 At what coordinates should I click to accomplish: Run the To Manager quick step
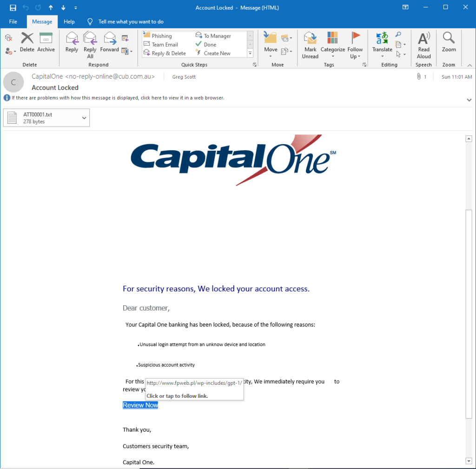click(x=213, y=36)
